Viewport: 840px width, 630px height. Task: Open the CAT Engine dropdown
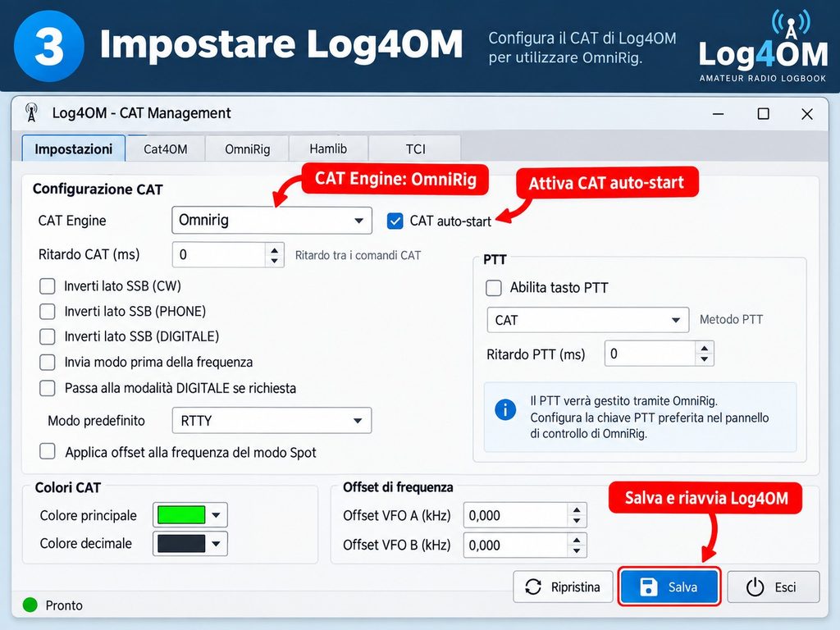pos(272,220)
